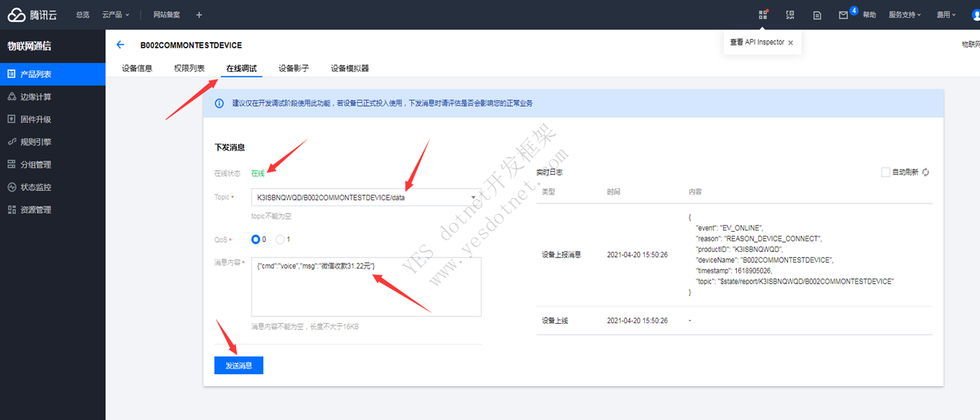Open the tools grid icon with red dot
The image size is (980, 420).
pos(763,15)
